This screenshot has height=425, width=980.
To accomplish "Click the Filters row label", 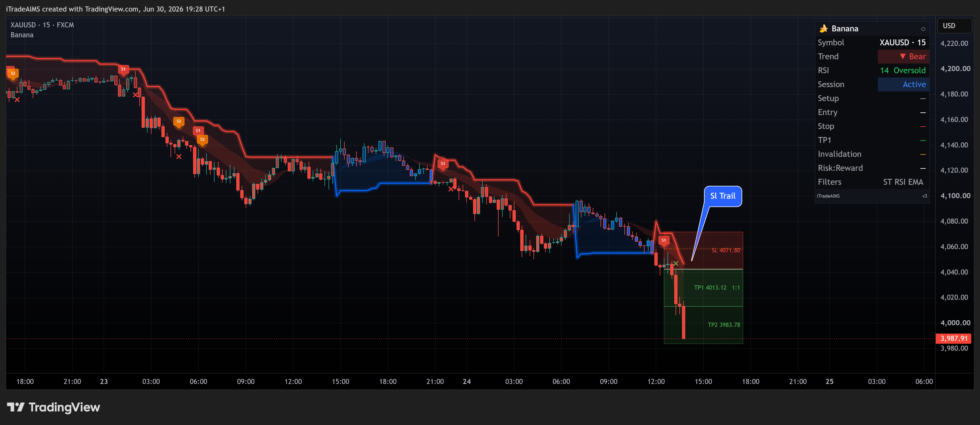I will tap(829, 182).
